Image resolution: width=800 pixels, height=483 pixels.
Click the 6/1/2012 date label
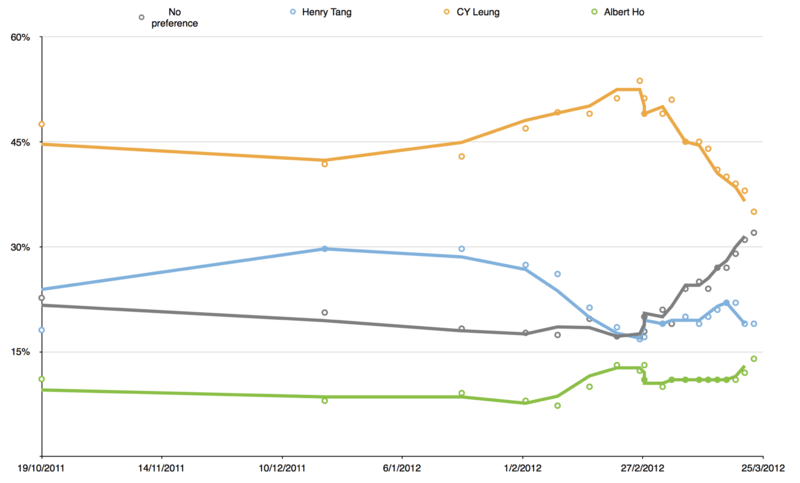coord(400,467)
